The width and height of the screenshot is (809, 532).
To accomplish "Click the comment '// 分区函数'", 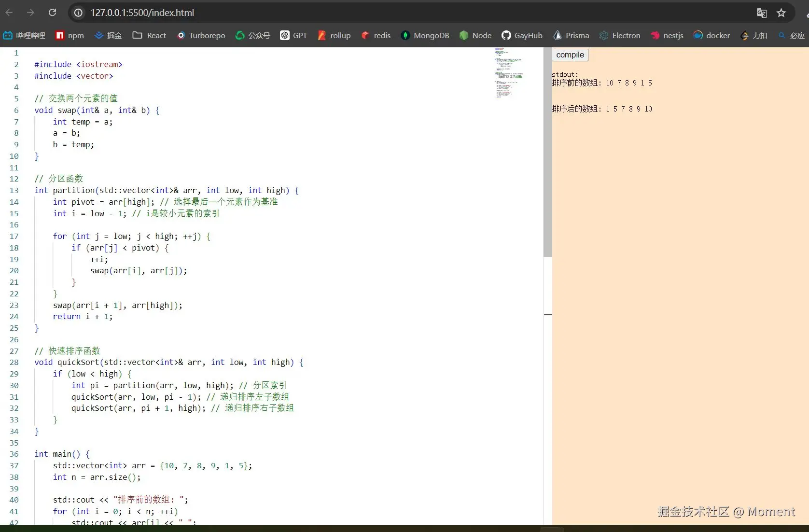I will [58, 179].
